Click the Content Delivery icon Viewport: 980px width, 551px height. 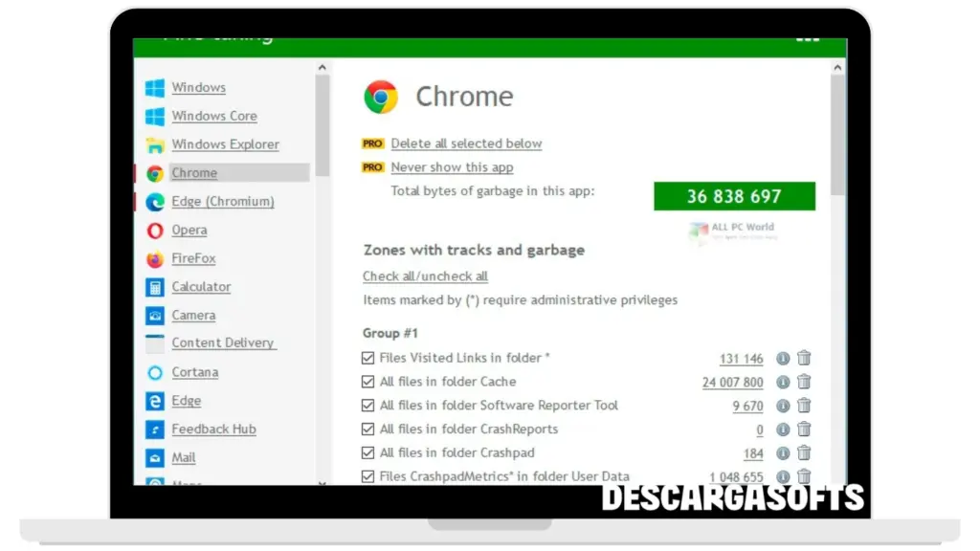pyautogui.click(x=155, y=343)
